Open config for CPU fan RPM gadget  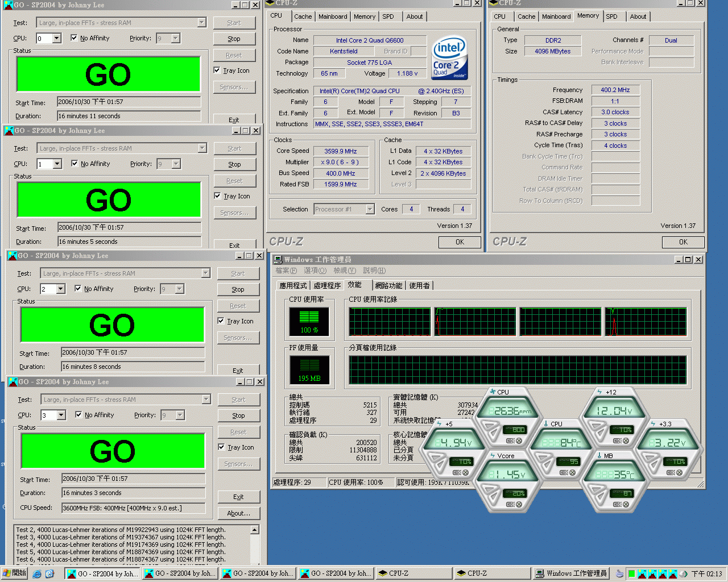click(x=511, y=440)
